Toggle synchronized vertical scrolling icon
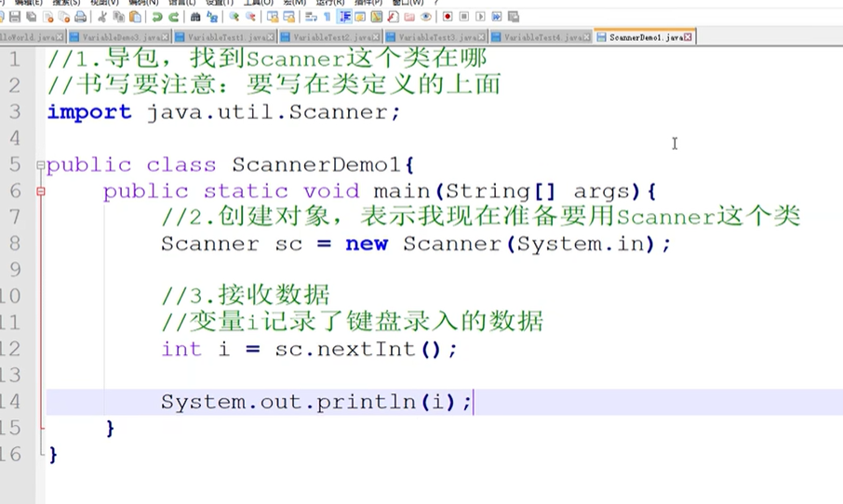 [x=273, y=17]
